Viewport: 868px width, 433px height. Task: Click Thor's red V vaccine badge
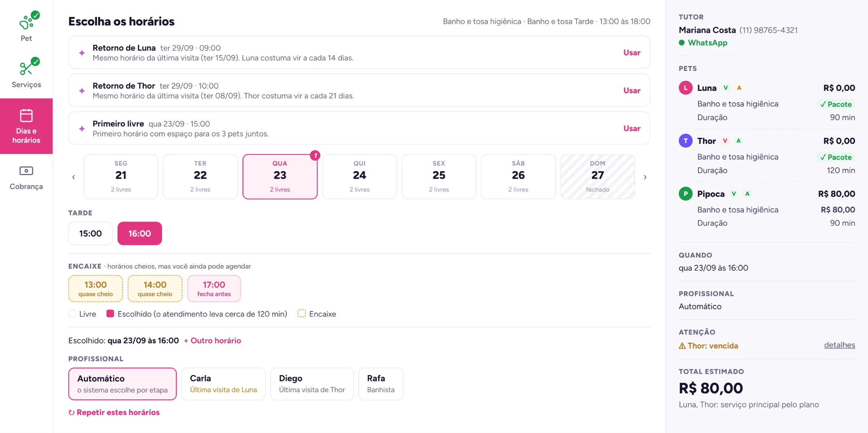tap(725, 141)
